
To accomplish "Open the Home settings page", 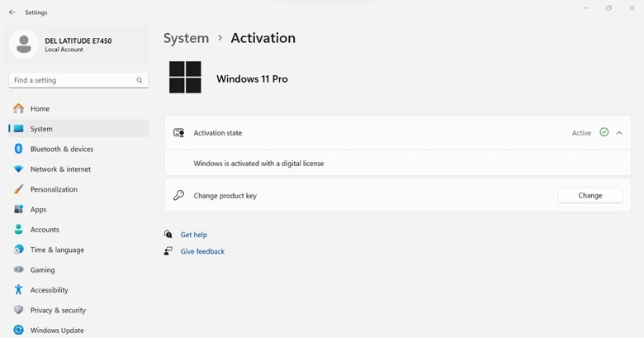I will pyautogui.click(x=78, y=108).
